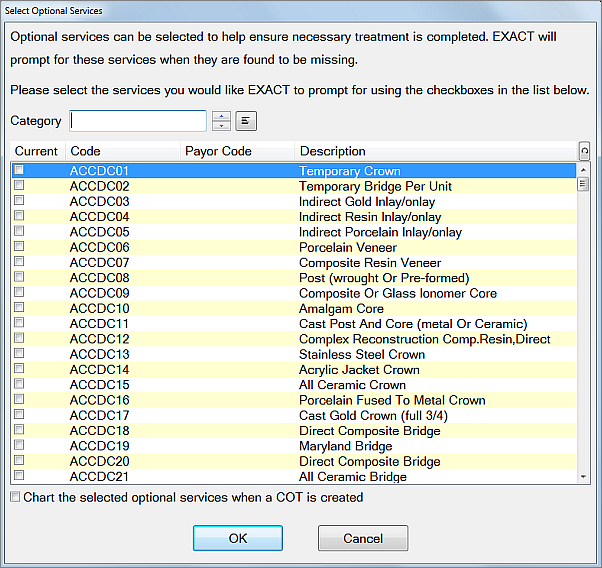Select the All Ceramic Crown description
The image size is (602, 568).
(x=352, y=385)
